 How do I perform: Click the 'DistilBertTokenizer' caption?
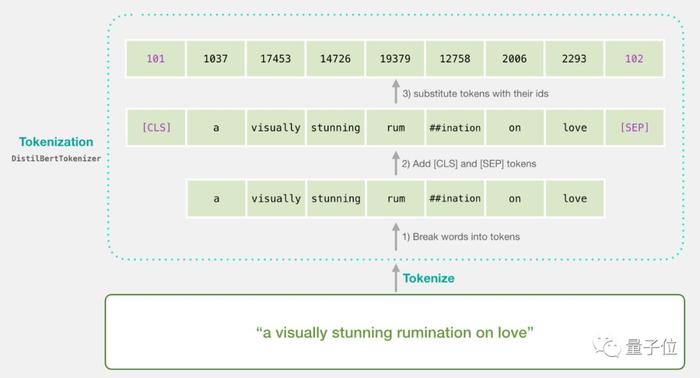pos(56,158)
